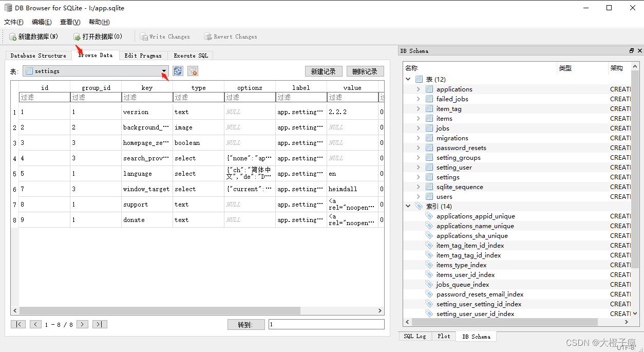Switch to the SQL Log tab

click(414, 337)
